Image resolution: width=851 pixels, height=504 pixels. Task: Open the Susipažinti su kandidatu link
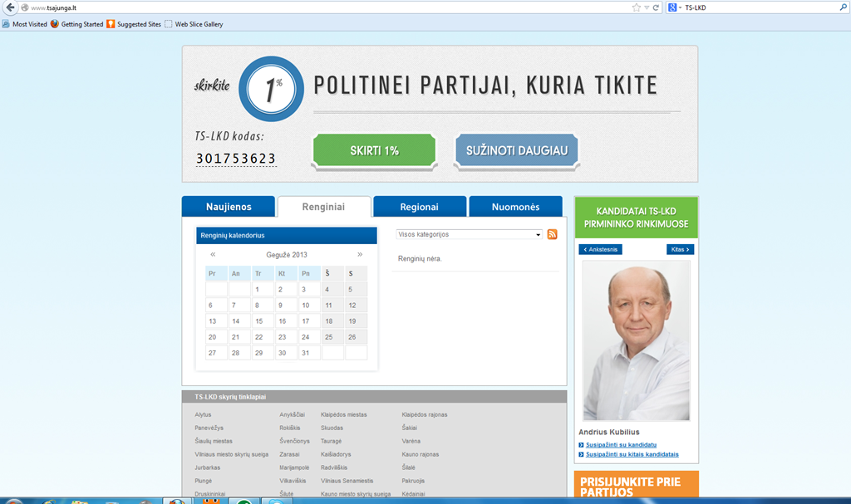(x=621, y=445)
